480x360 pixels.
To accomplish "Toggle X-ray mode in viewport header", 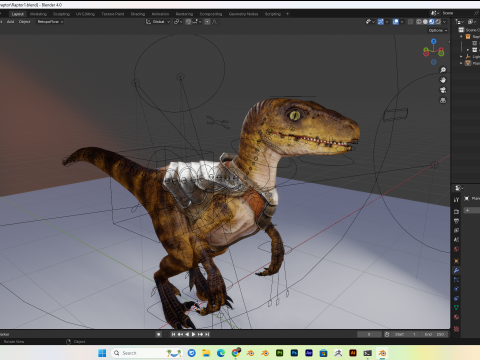I will 411,22.
